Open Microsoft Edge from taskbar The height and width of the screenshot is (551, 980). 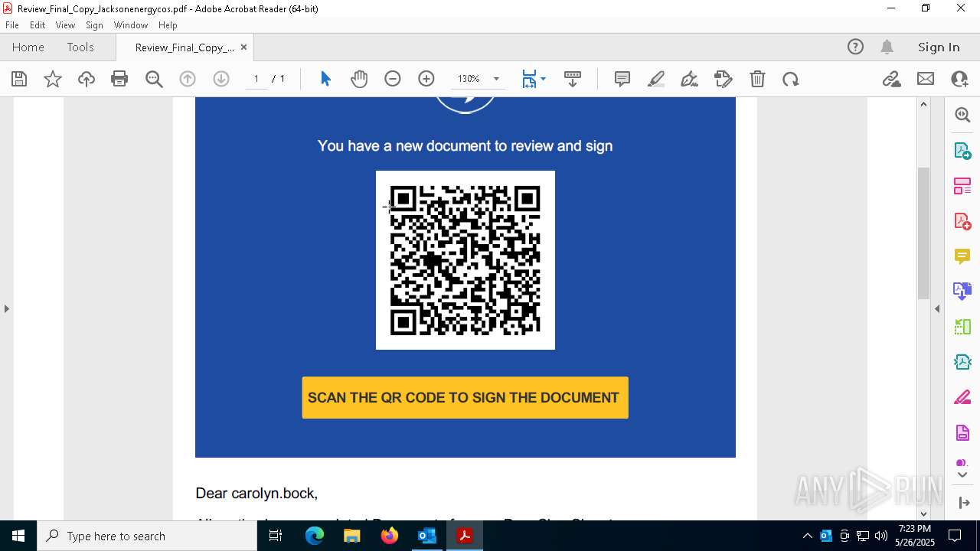click(x=315, y=536)
